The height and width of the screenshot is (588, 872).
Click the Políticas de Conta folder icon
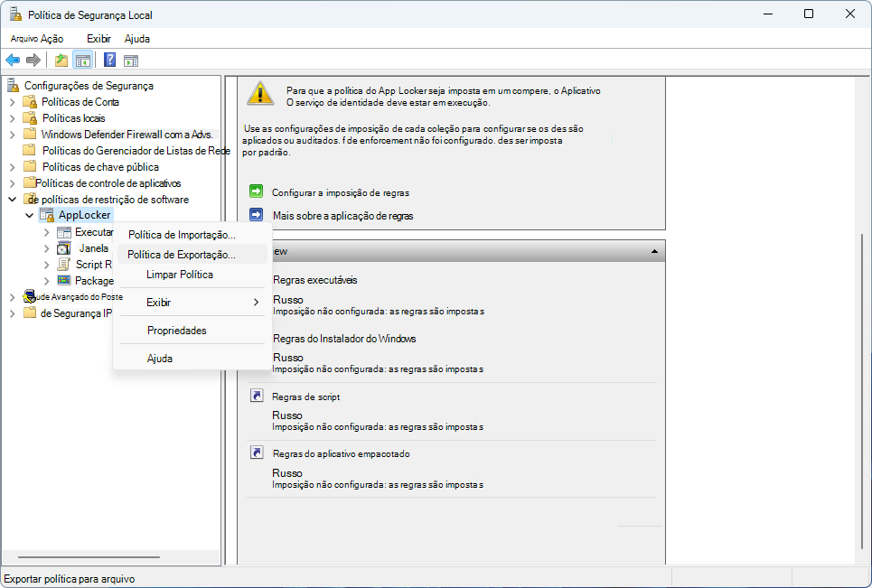30,102
